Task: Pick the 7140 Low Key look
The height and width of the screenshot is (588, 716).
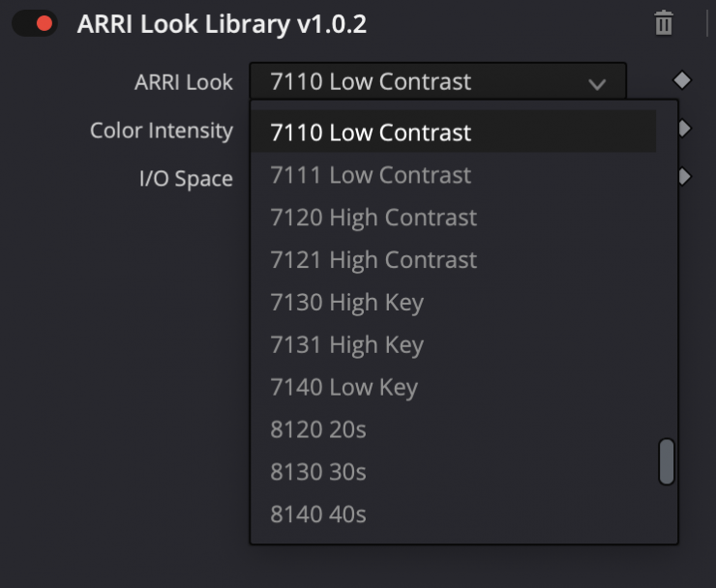Action: point(454,387)
